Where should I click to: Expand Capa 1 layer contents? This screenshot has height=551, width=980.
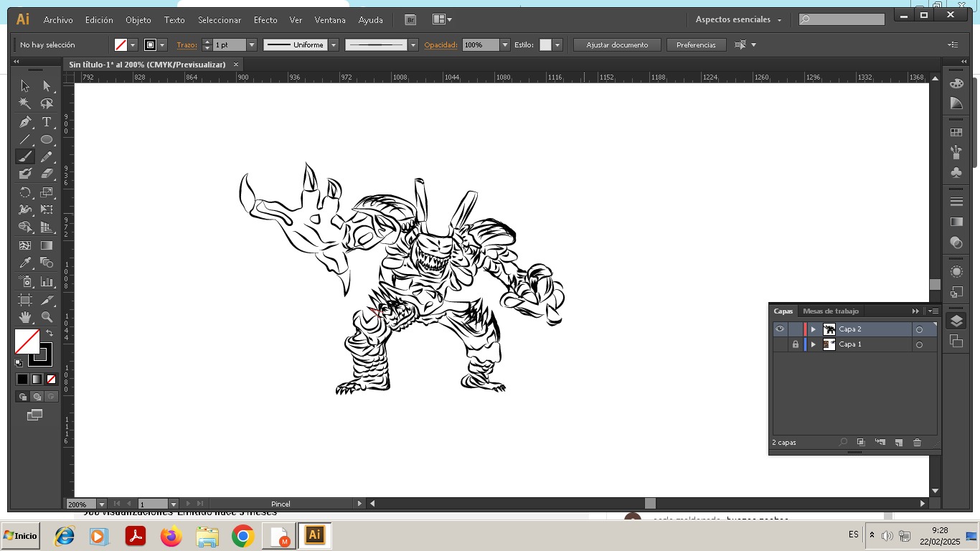click(813, 344)
